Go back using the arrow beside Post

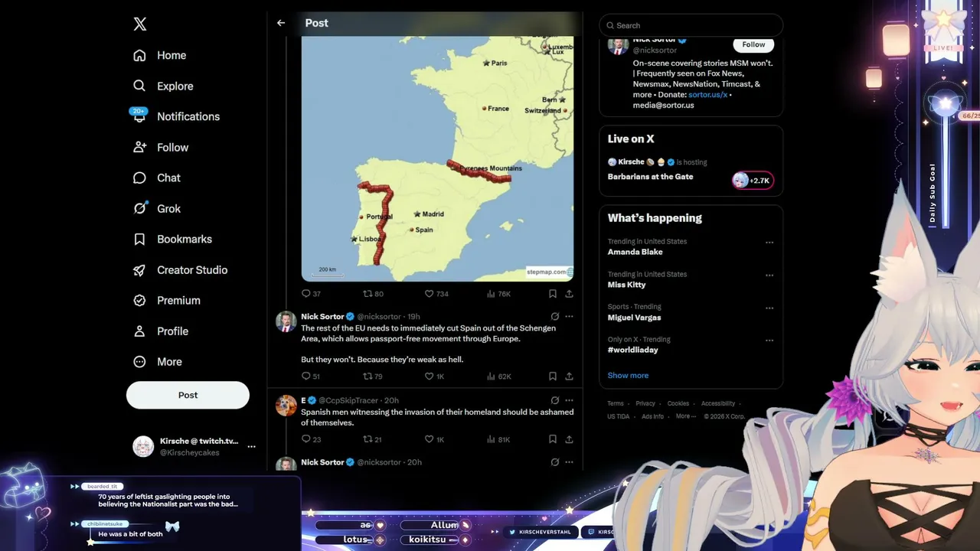(x=281, y=23)
